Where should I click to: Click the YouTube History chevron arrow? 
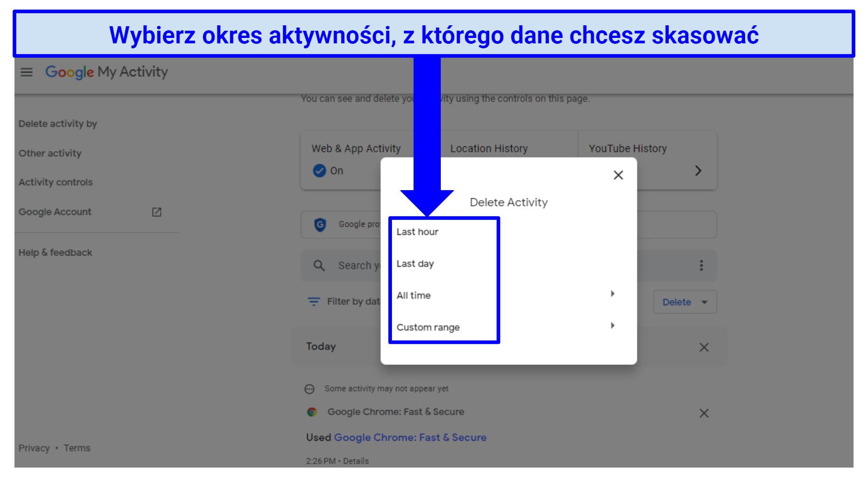(698, 171)
